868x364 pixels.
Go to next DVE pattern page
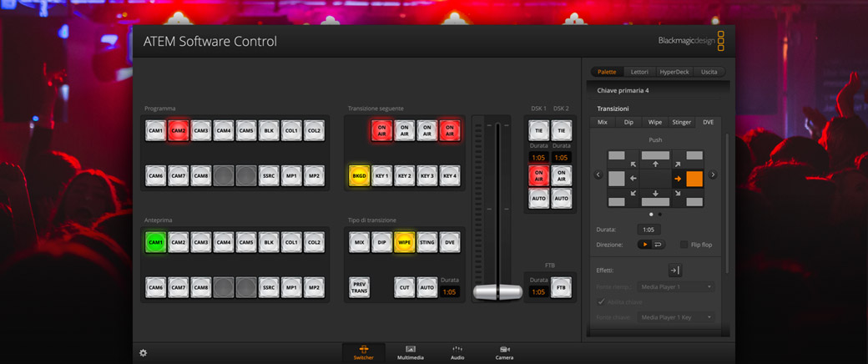[x=713, y=174]
